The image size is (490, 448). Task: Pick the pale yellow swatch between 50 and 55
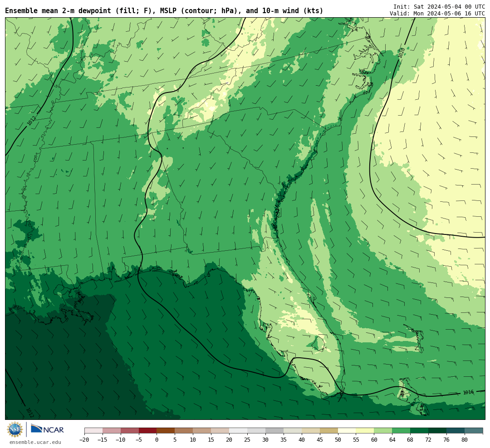(347, 431)
